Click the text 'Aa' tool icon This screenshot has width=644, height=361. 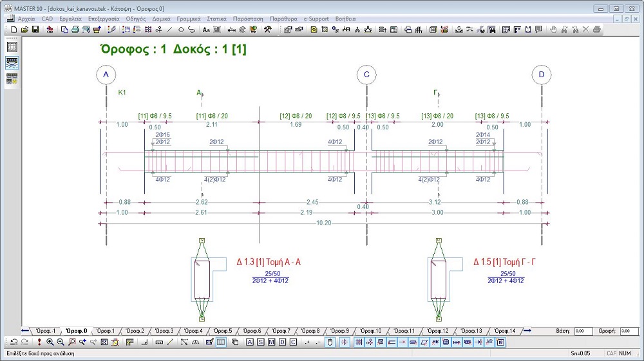point(206,30)
